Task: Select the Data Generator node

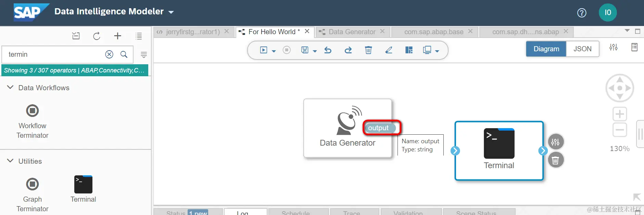Action: click(x=348, y=128)
